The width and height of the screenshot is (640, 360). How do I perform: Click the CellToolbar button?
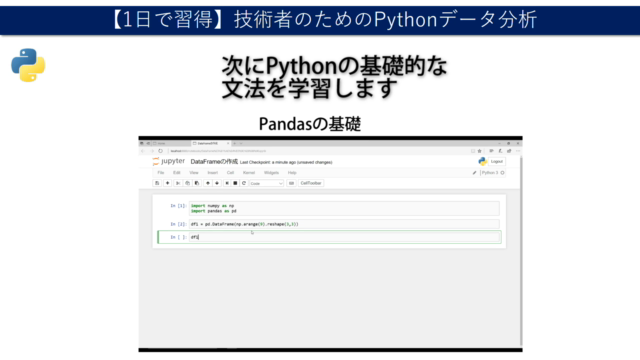(x=311, y=183)
